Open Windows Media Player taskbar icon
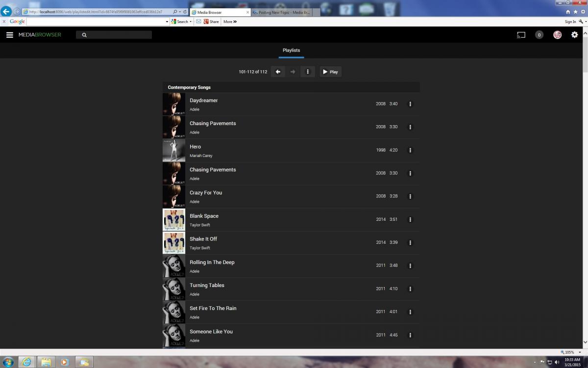Viewport: 588px width, 368px height. (65, 362)
